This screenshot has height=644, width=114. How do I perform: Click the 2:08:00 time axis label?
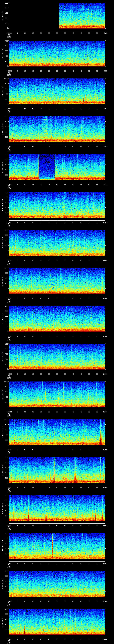click(9, 184)
